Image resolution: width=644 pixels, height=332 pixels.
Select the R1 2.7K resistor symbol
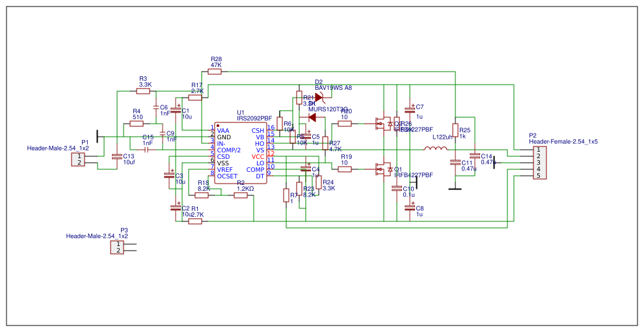tap(195, 221)
